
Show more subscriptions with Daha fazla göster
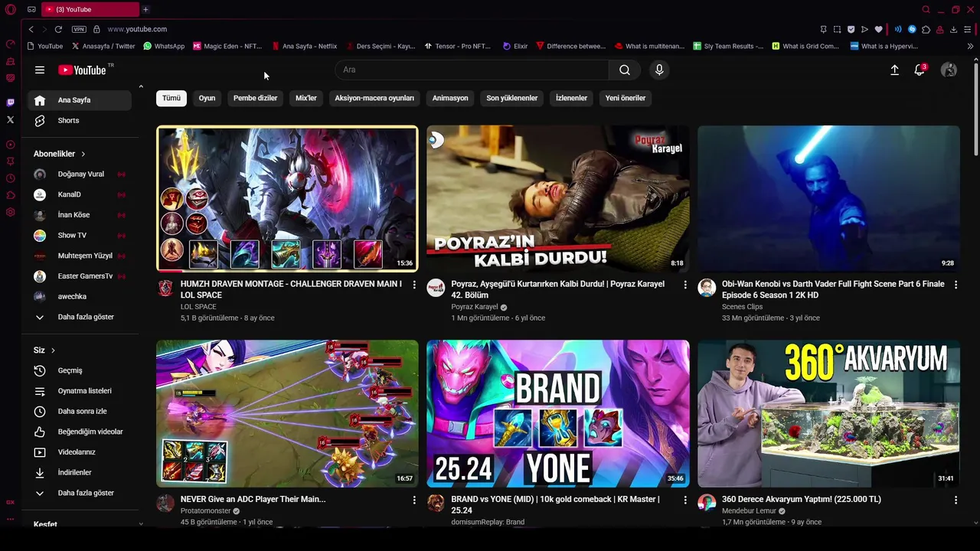[x=80, y=317]
